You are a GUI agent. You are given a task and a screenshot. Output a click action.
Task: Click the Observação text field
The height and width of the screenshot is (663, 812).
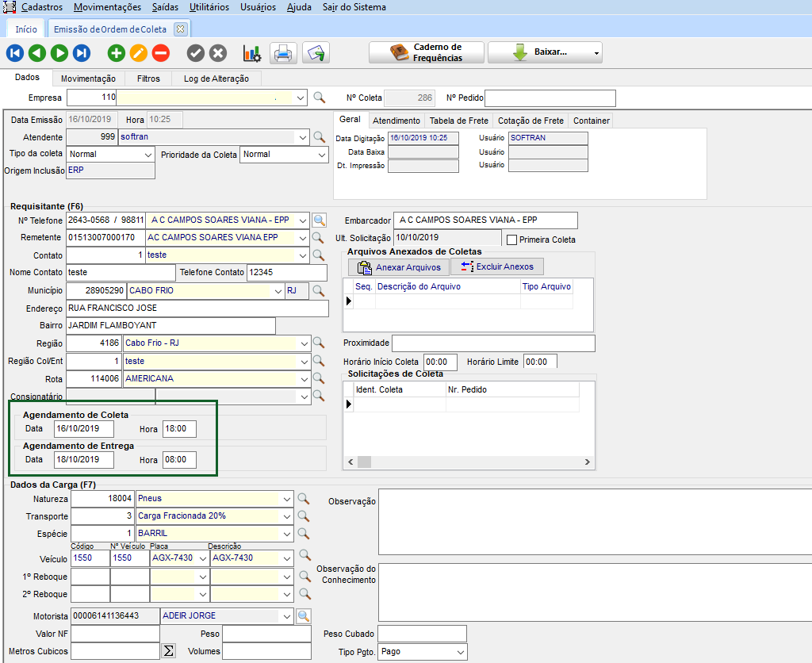click(594, 522)
